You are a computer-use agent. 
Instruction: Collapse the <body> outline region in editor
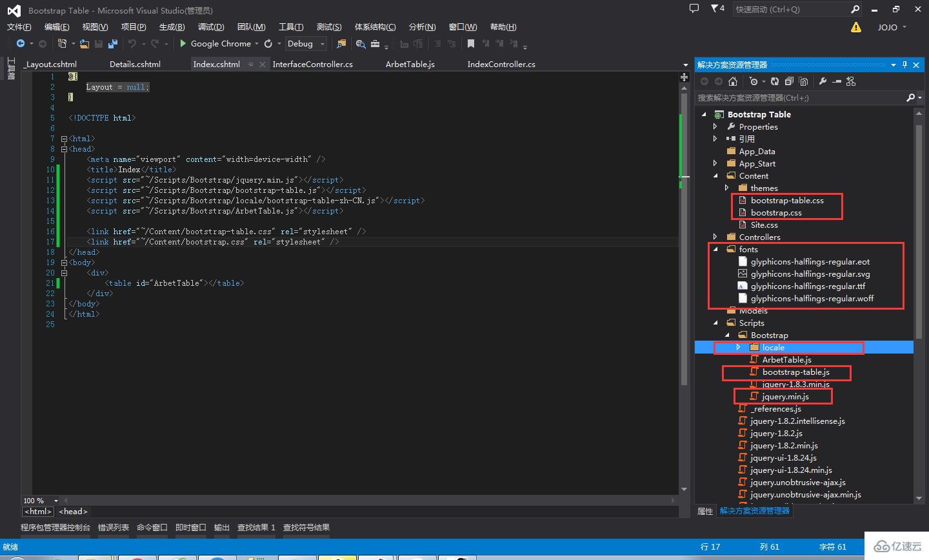[64, 263]
